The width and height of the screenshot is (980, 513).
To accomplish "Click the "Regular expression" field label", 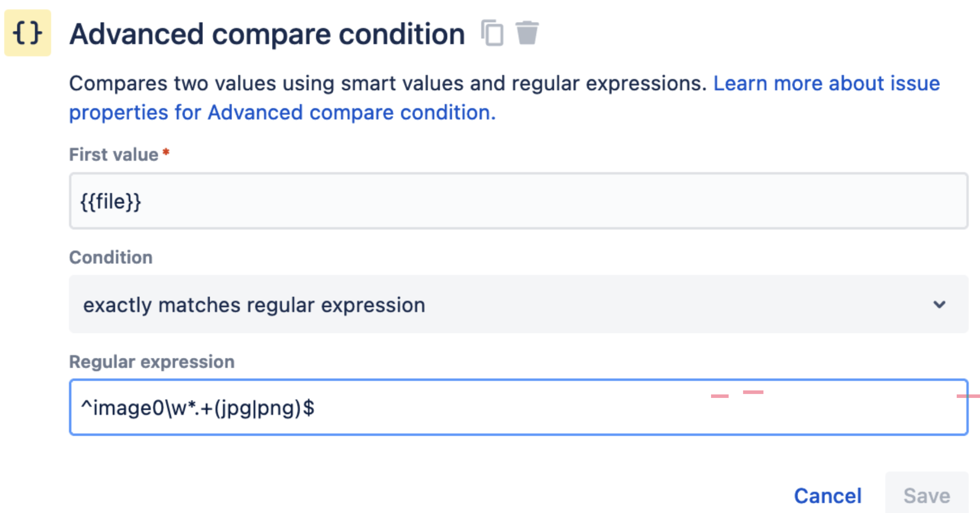I will point(152,362).
